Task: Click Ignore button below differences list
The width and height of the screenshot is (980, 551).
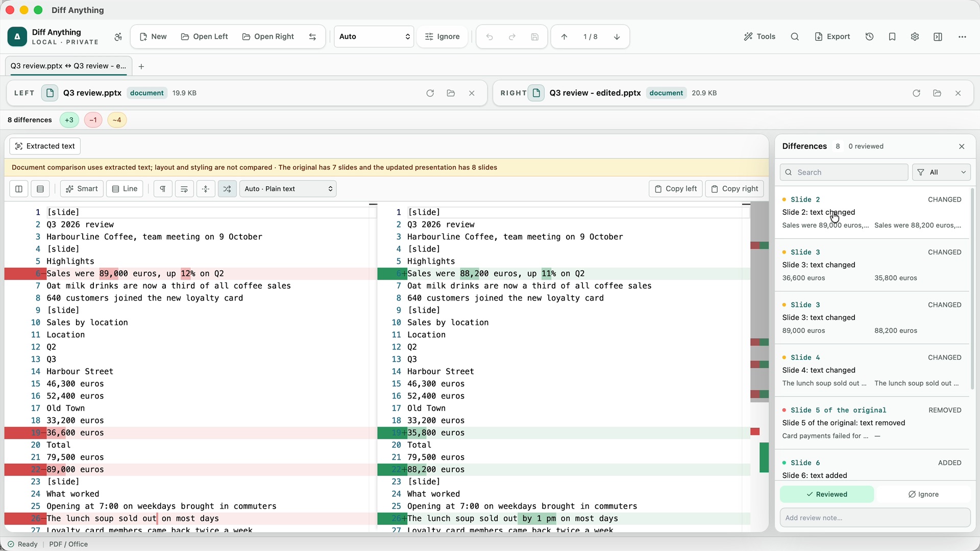Action: click(x=923, y=494)
